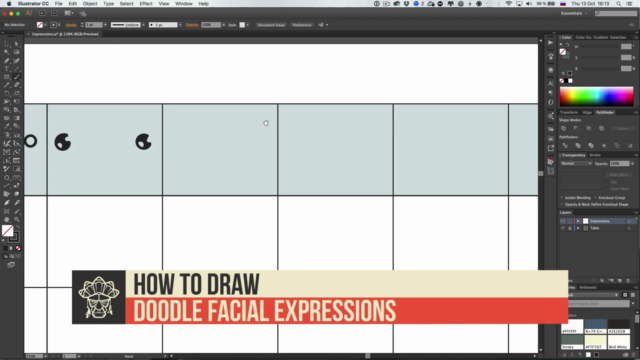Open the Object menu
This screenshot has width=640, height=360.
[90, 4]
